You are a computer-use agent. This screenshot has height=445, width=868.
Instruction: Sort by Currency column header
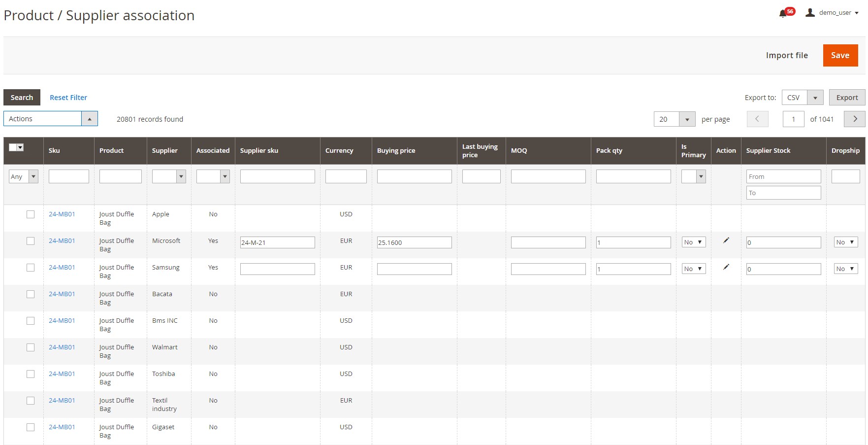click(339, 150)
